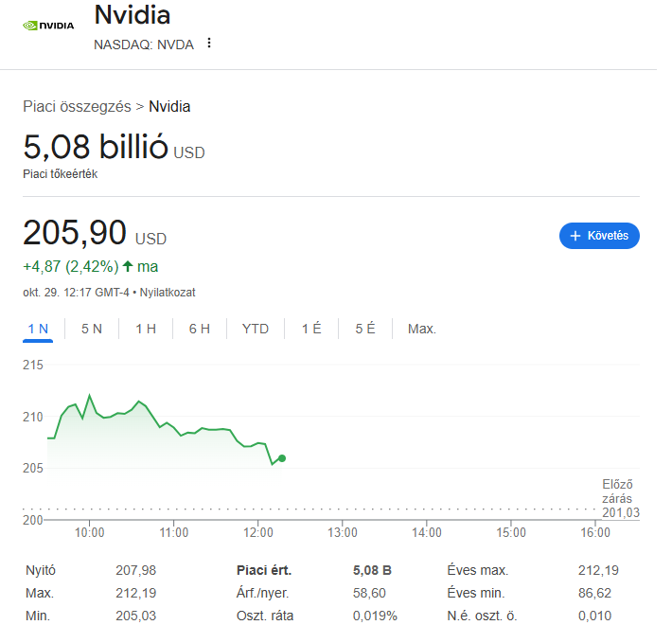Switch to the 1 H chart tab
The image size is (672, 643).
145,329
